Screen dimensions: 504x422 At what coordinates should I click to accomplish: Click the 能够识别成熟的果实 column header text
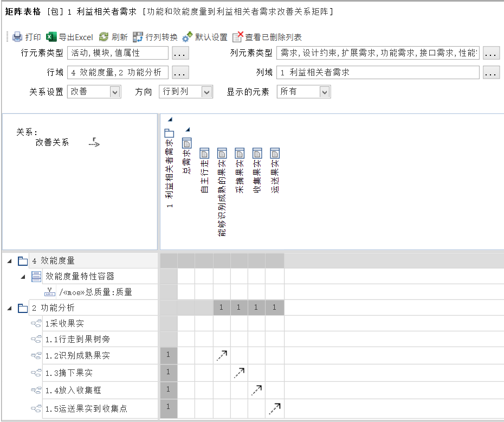point(222,198)
